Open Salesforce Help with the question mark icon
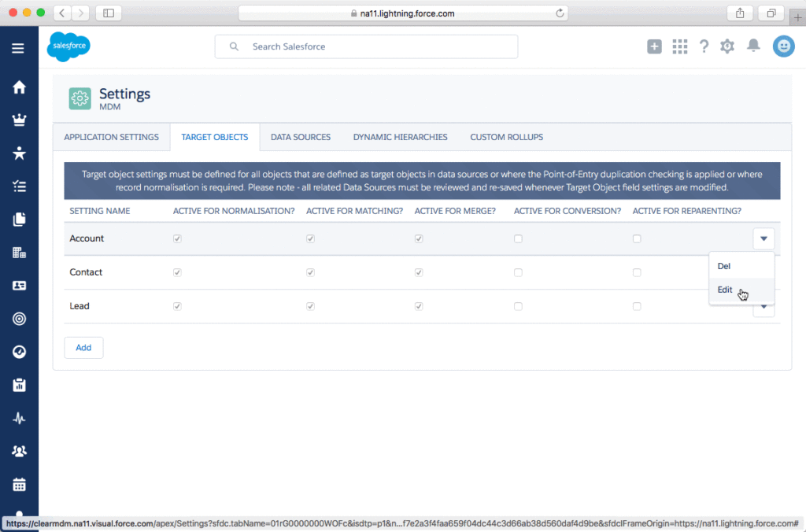The height and width of the screenshot is (532, 806). [704, 46]
